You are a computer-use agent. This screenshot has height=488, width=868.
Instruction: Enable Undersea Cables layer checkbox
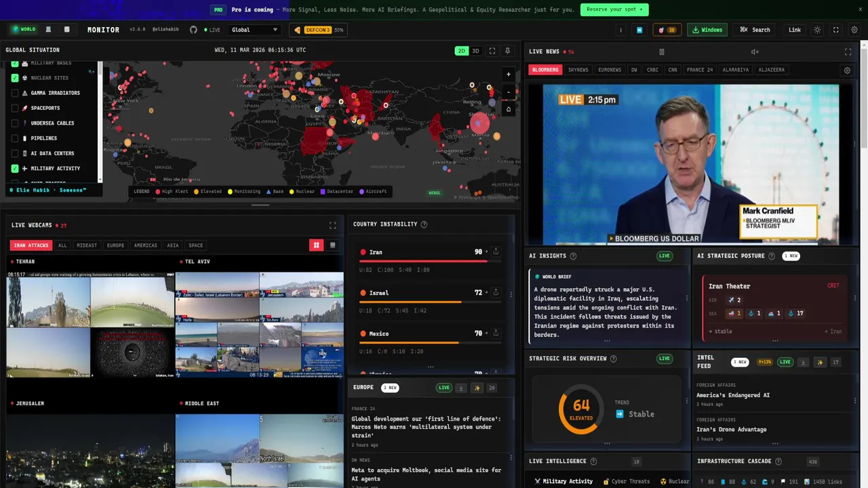[x=15, y=123]
